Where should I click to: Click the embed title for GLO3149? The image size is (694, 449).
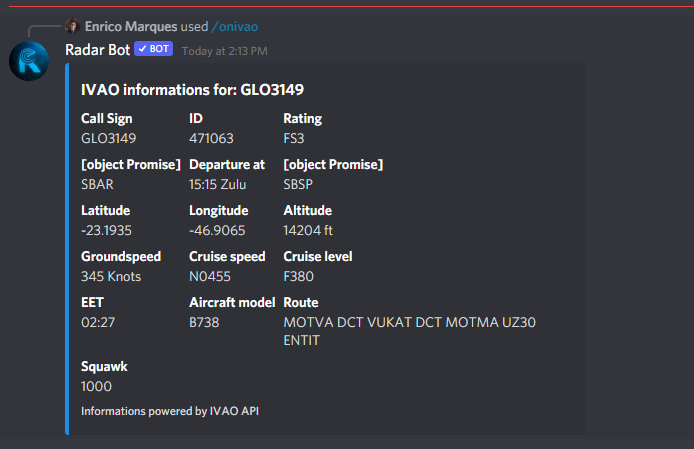(193, 90)
